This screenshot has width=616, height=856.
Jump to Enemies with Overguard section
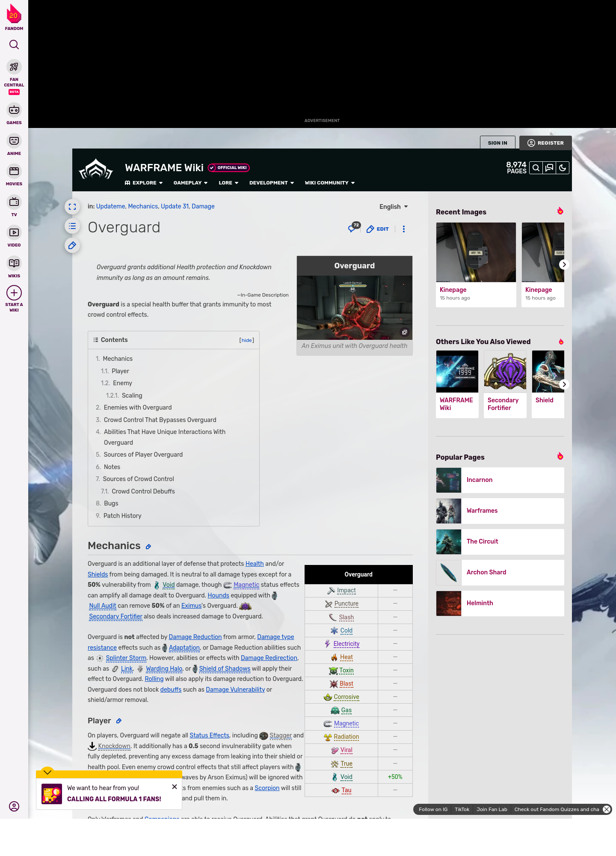pos(138,407)
